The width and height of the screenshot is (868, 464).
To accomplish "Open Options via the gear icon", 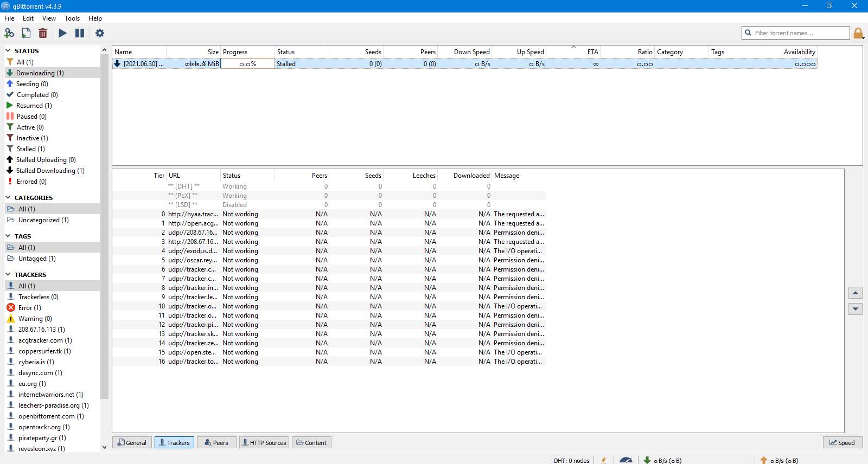I will click(100, 33).
